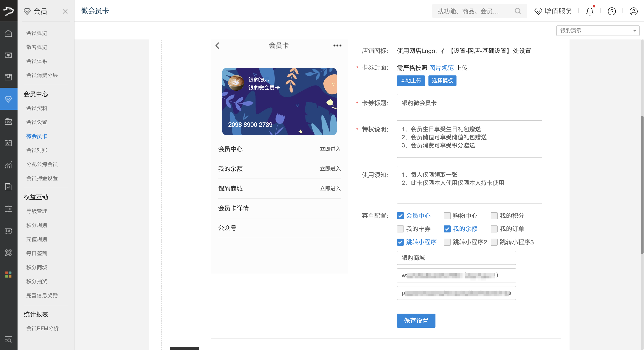This screenshot has height=350, width=644.
Task: Open the 图片规范 link
Action: click(x=442, y=68)
